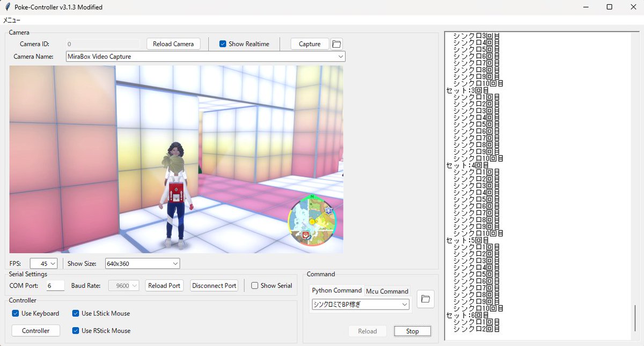Click the Capture button
644x346 pixels.
(x=310, y=44)
